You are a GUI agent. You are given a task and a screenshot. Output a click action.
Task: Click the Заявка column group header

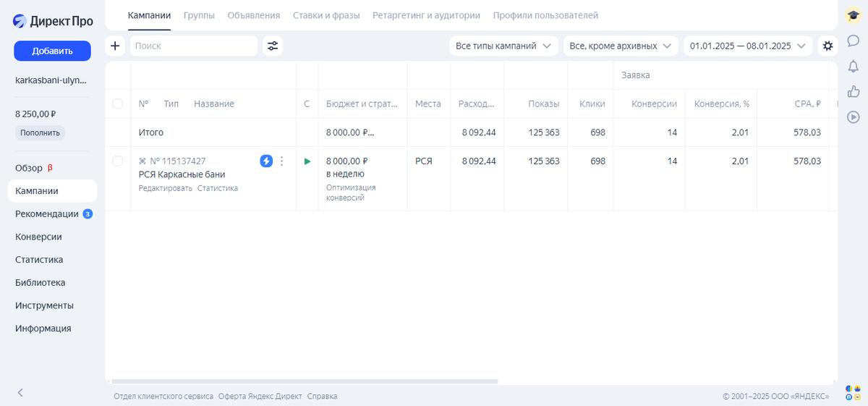tap(635, 75)
